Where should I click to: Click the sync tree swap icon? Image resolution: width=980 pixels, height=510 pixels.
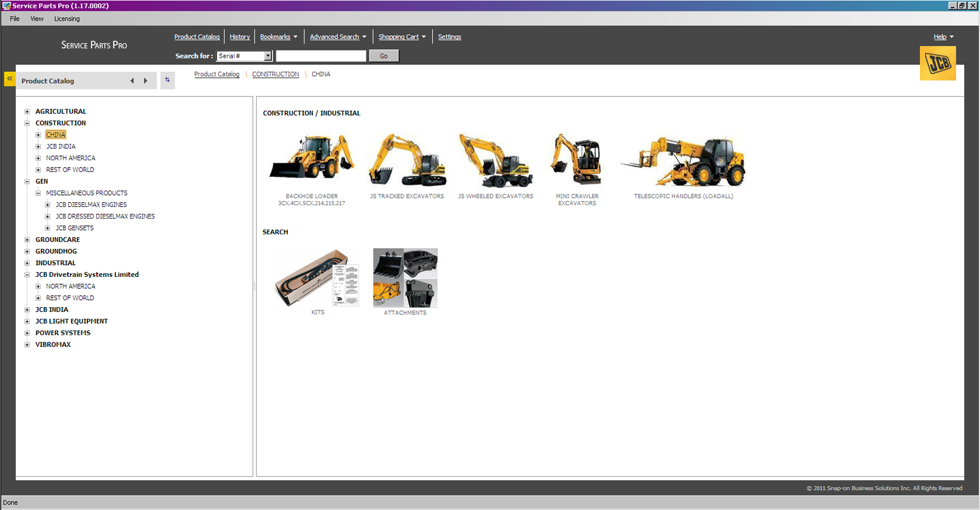click(167, 80)
